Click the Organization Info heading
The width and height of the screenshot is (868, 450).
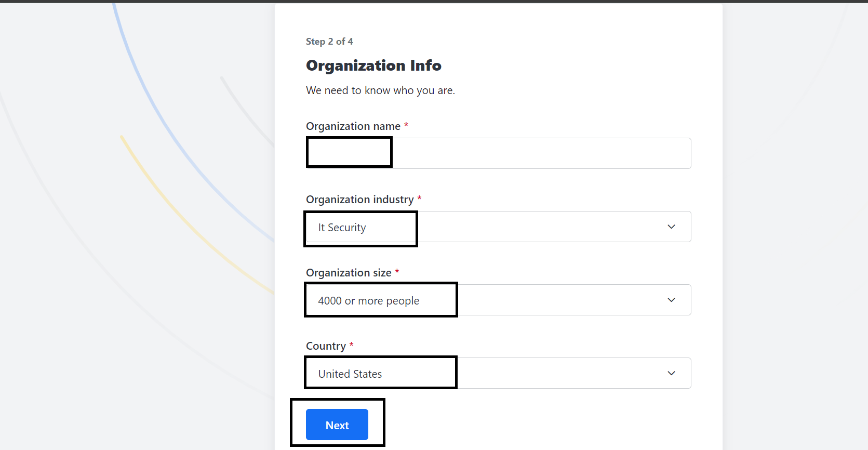pos(373,65)
